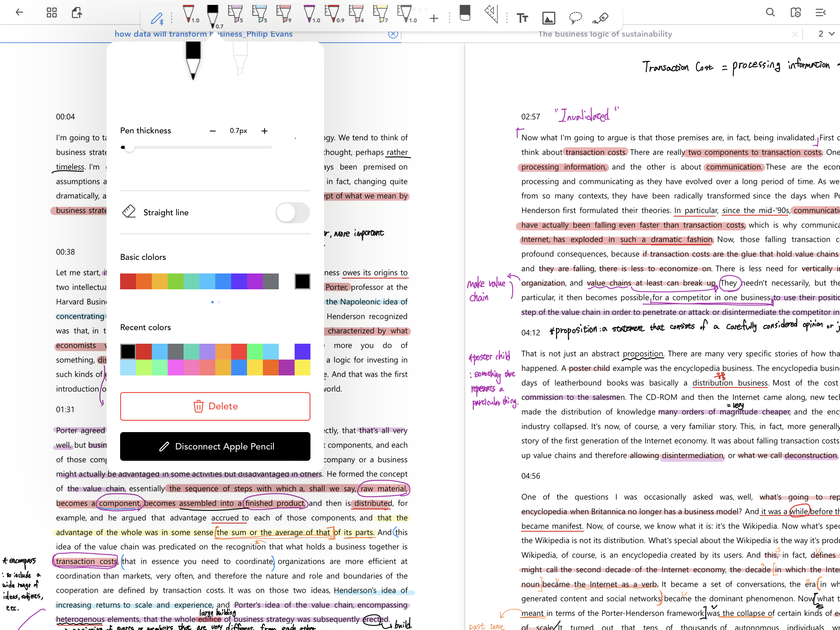Add a new pen with the plus icon
The height and width of the screenshot is (630, 840).
[x=434, y=18]
